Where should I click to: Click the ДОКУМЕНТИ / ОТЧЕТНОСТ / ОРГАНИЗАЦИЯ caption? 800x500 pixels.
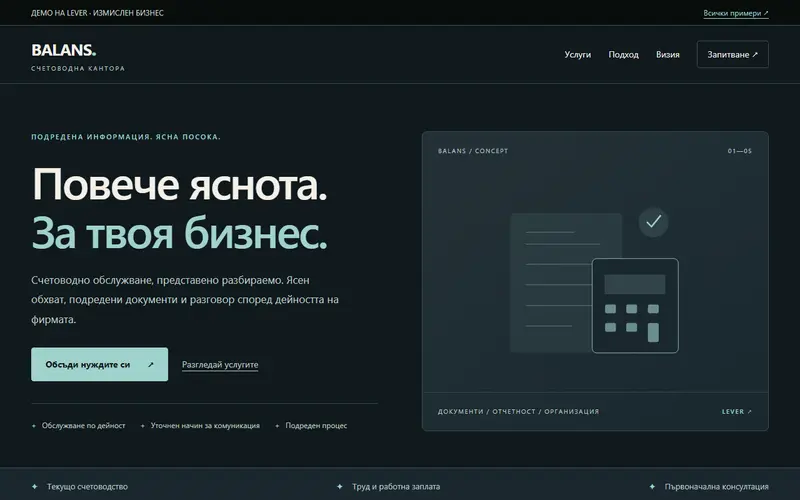(x=518, y=411)
